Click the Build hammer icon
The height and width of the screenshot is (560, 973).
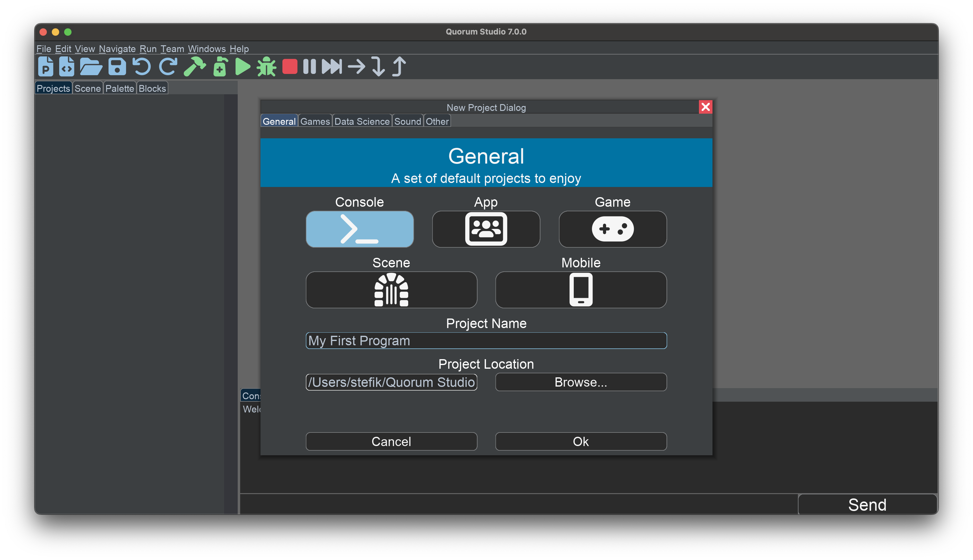point(195,67)
